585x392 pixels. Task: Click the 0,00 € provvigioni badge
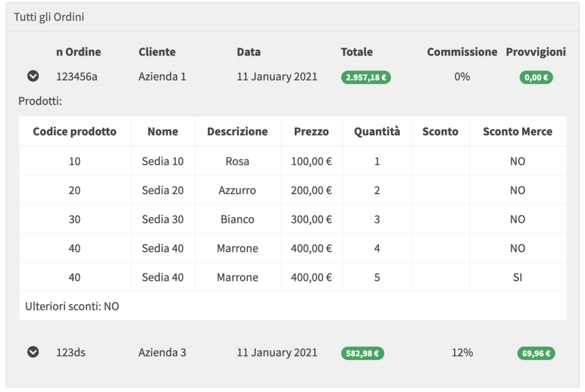point(536,78)
